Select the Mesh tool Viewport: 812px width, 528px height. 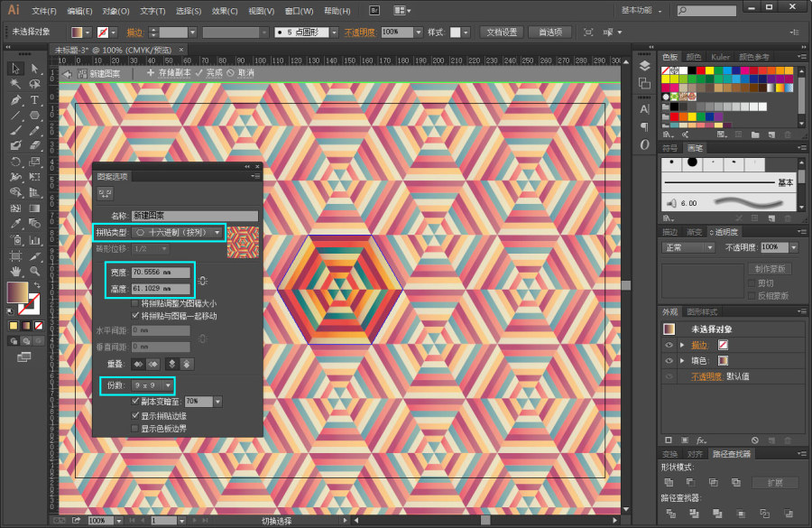coord(15,208)
